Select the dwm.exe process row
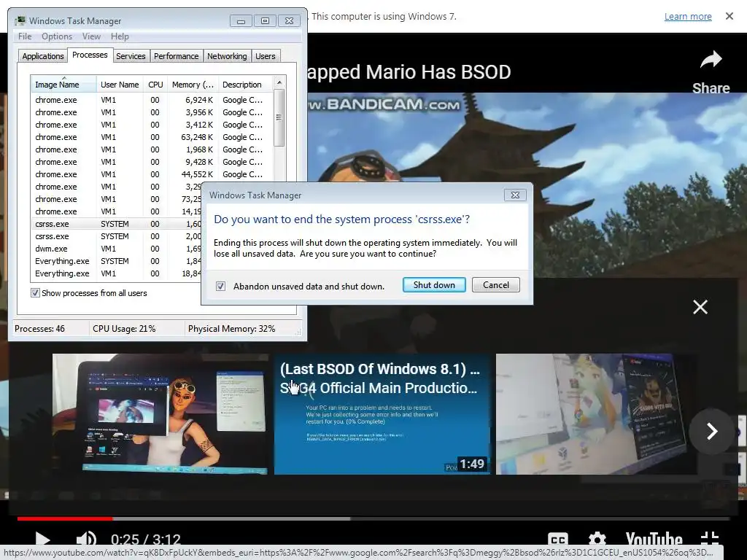This screenshot has height=560, width=747. (117, 249)
